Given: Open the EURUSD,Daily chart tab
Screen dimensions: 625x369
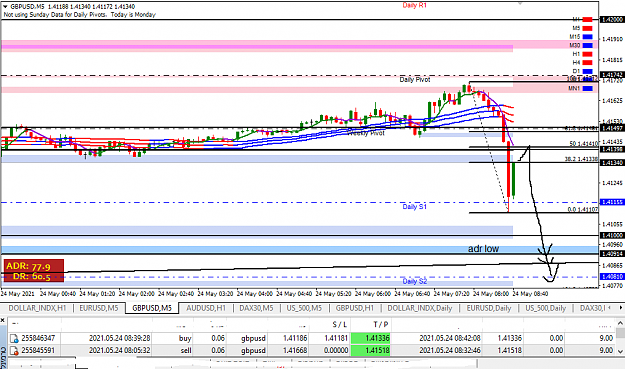Looking at the screenshot, I should tap(489, 308).
